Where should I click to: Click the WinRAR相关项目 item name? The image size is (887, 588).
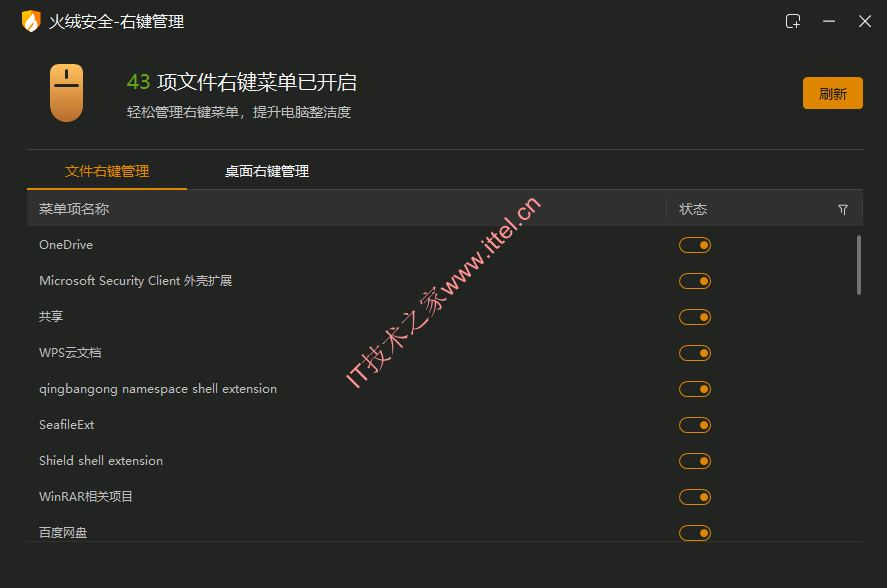pos(85,496)
